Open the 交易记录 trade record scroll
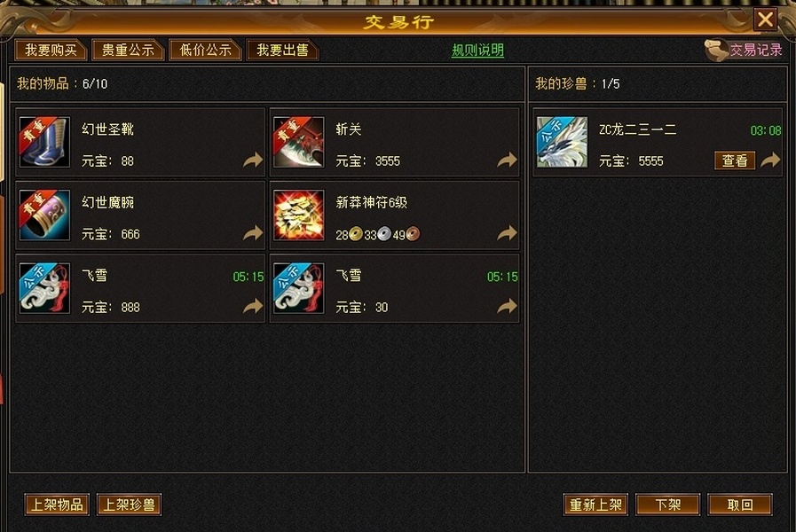 (x=744, y=50)
